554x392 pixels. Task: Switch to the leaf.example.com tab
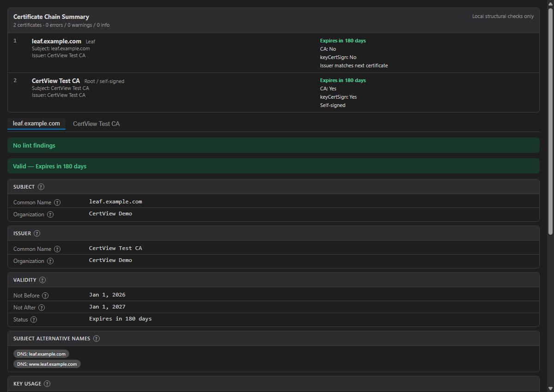point(36,124)
